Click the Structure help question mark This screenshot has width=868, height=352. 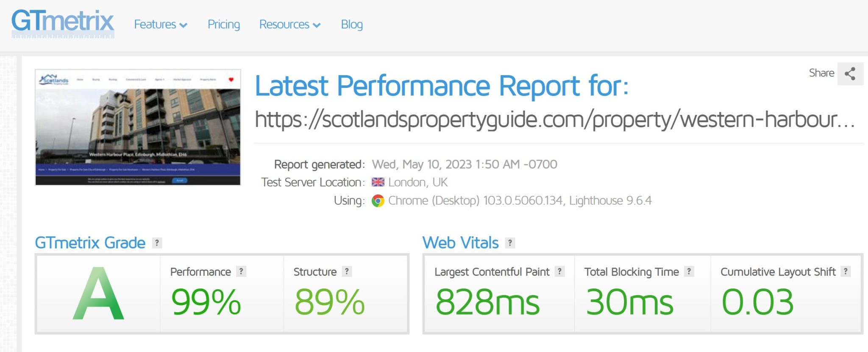pos(347,271)
